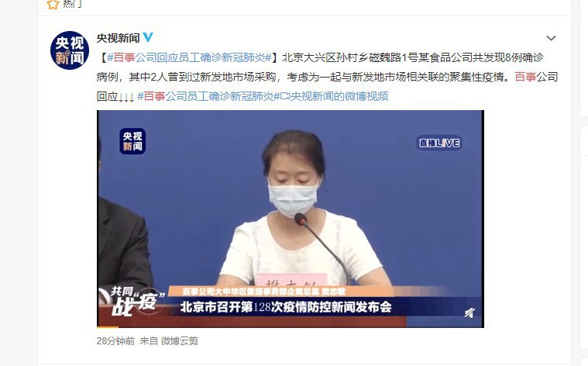Click the blue verified V badge
The image size is (588, 366).
tap(148, 36)
